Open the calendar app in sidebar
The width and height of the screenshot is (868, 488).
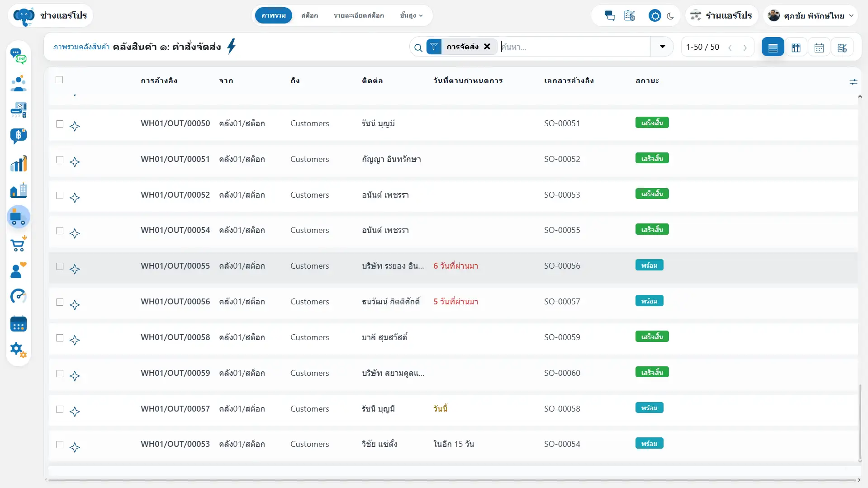[19, 324]
